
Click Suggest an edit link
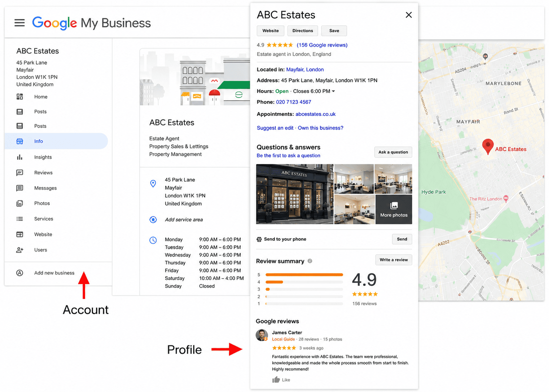pyautogui.click(x=275, y=128)
